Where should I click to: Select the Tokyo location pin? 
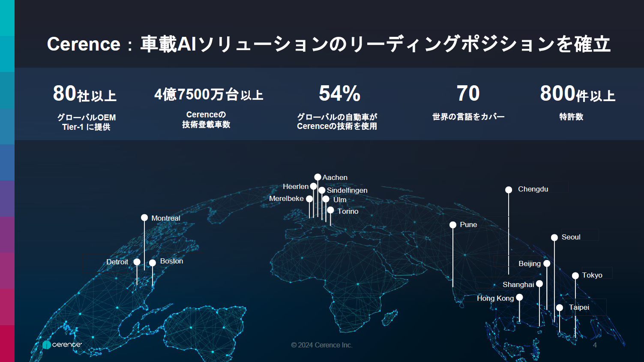pos(575,276)
